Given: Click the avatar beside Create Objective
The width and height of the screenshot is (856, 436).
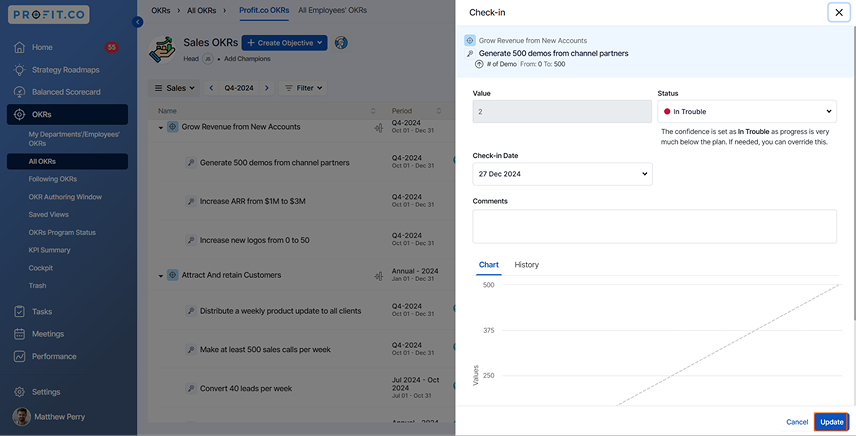Looking at the screenshot, I should [x=341, y=43].
